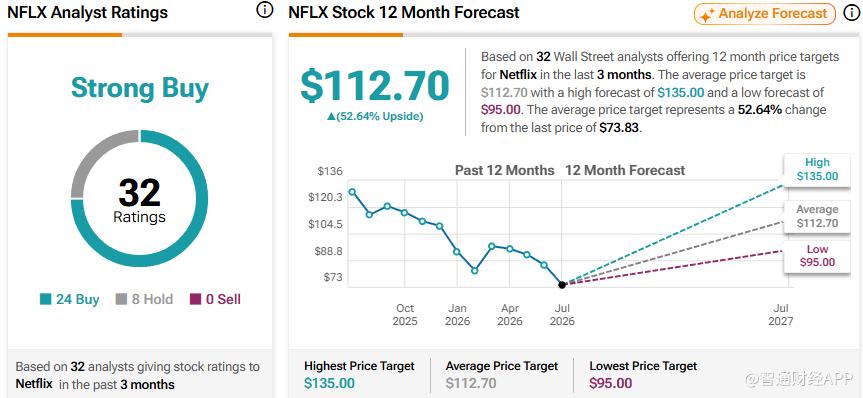Viewport: 863px width, 398px height.
Task: Click the large $112.70 price target
Action: 375,86
